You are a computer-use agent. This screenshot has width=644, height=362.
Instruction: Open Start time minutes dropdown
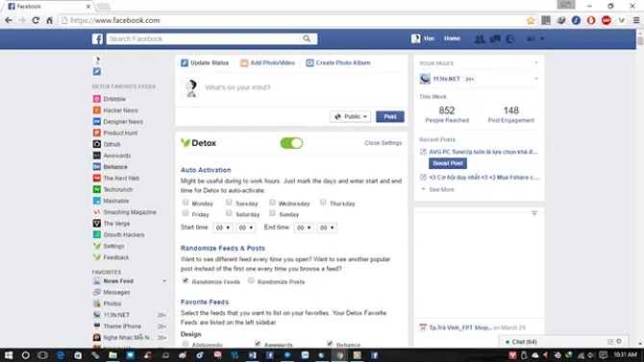(x=246, y=228)
